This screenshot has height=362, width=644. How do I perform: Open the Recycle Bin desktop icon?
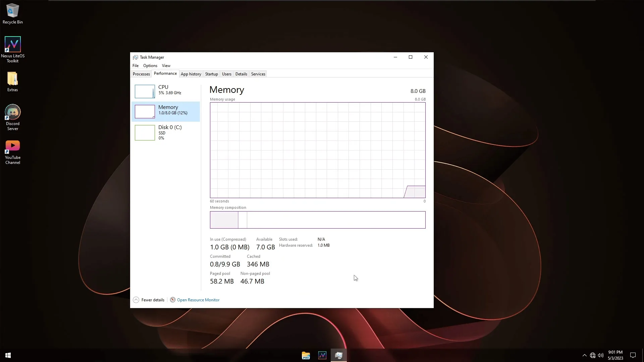click(x=12, y=14)
